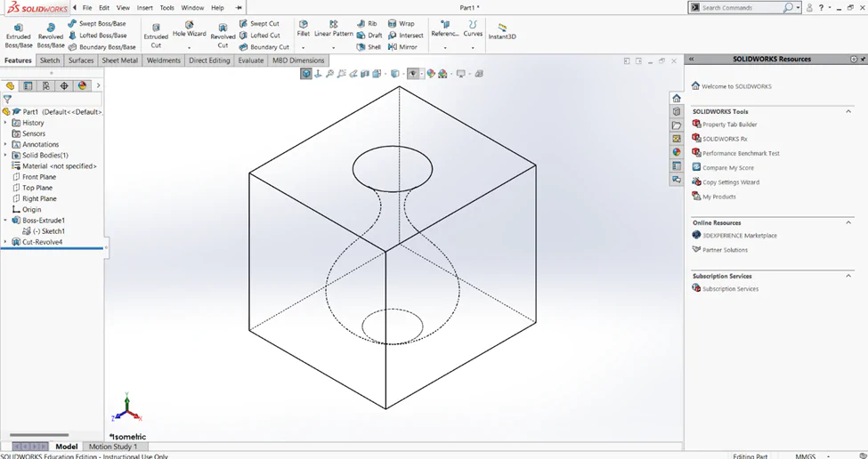Click the feature tree filter icon

[7, 100]
